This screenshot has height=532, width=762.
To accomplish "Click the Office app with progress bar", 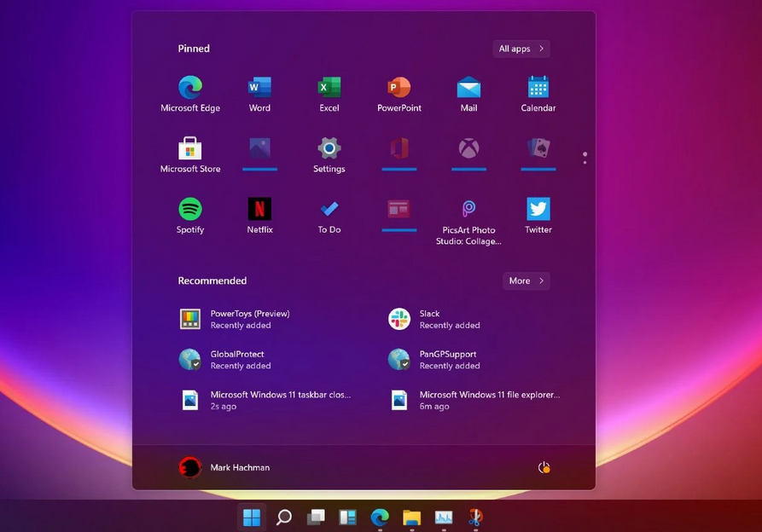I will [399, 153].
